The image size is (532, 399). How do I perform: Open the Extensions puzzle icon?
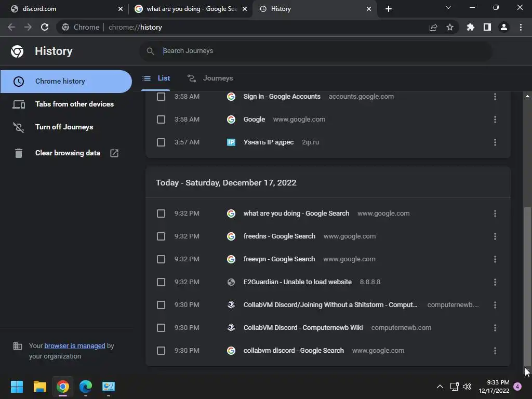[471, 27]
